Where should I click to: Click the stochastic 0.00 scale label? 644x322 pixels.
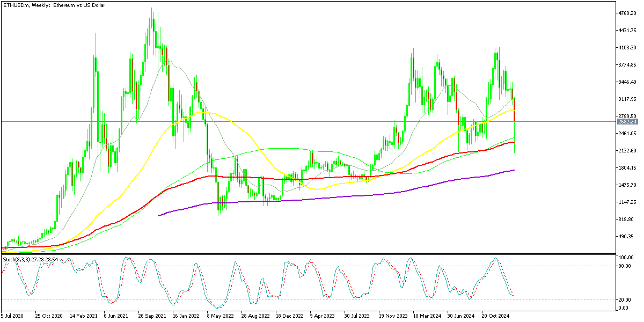point(624,308)
